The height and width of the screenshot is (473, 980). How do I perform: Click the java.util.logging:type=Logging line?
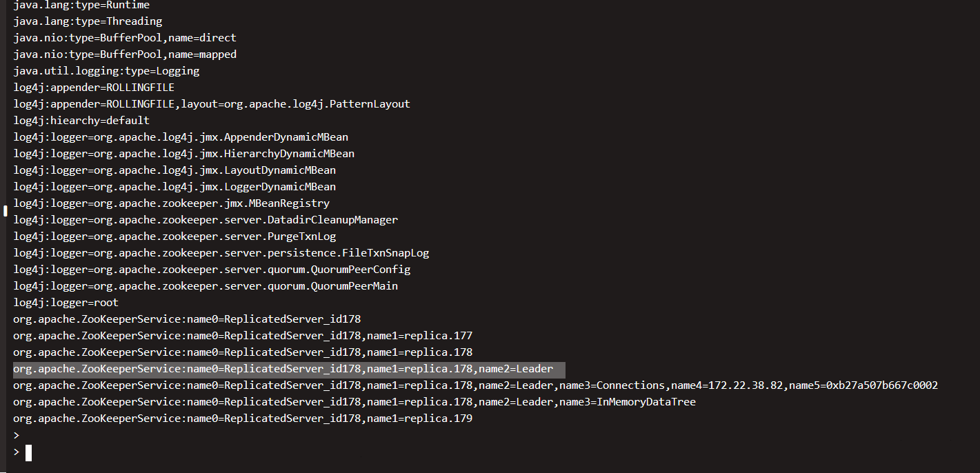pyautogui.click(x=106, y=71)
